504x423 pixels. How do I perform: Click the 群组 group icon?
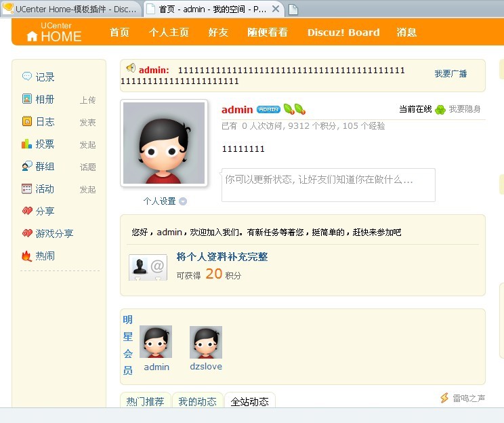coord(27,166)
